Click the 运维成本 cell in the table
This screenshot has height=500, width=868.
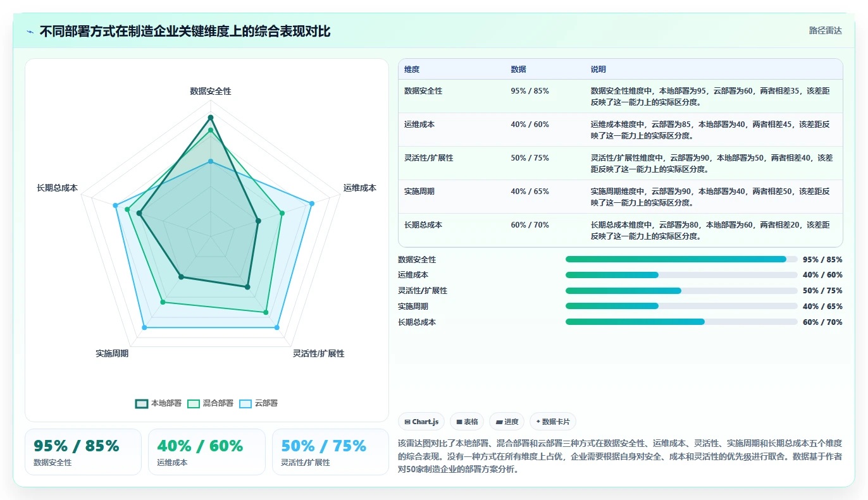pyautogui.click(x=419, y=125)
